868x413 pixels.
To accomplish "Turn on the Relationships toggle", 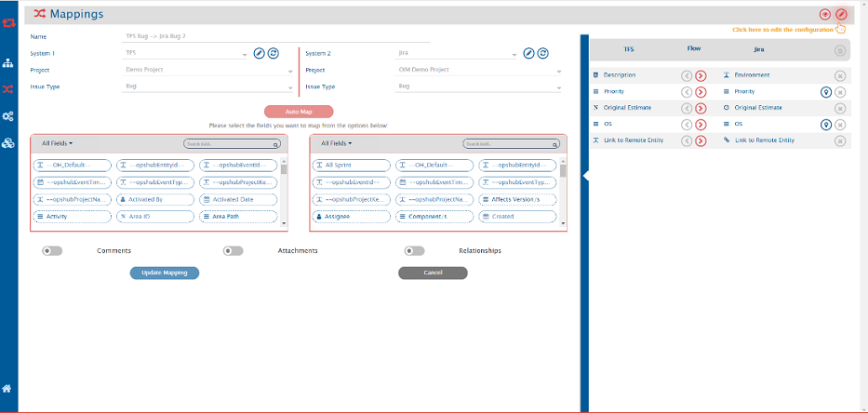I will tap(414, 251).
